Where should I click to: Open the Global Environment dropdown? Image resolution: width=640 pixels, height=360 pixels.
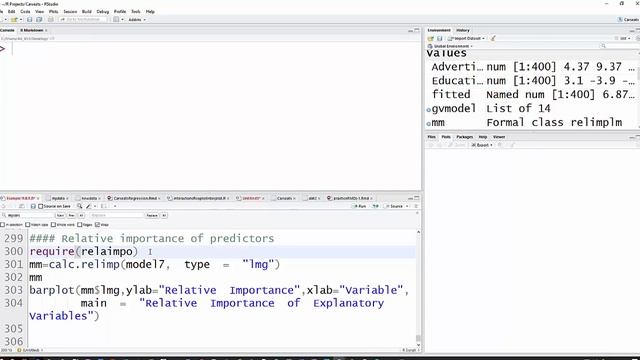450,46
